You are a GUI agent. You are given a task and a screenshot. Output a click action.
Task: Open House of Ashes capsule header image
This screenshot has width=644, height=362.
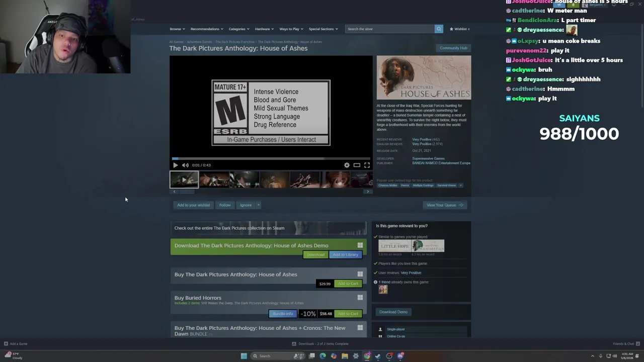coord(424,78)
